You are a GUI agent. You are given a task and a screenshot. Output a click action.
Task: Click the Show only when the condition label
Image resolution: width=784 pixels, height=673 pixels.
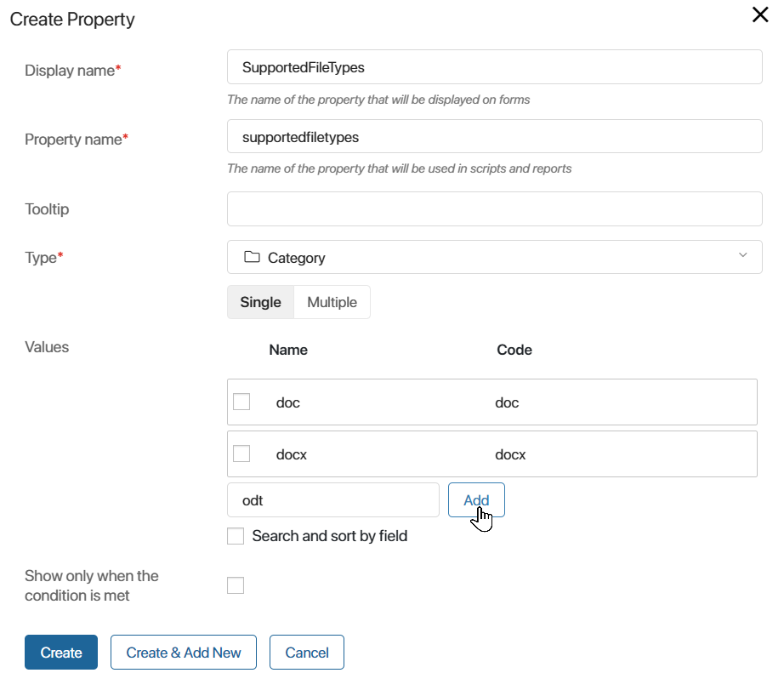(x=92, y=585)
